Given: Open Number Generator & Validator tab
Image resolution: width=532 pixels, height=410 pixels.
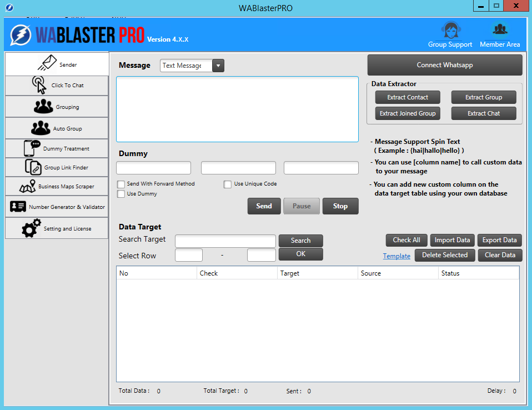Looking at the screenshot, I should 57,207.
